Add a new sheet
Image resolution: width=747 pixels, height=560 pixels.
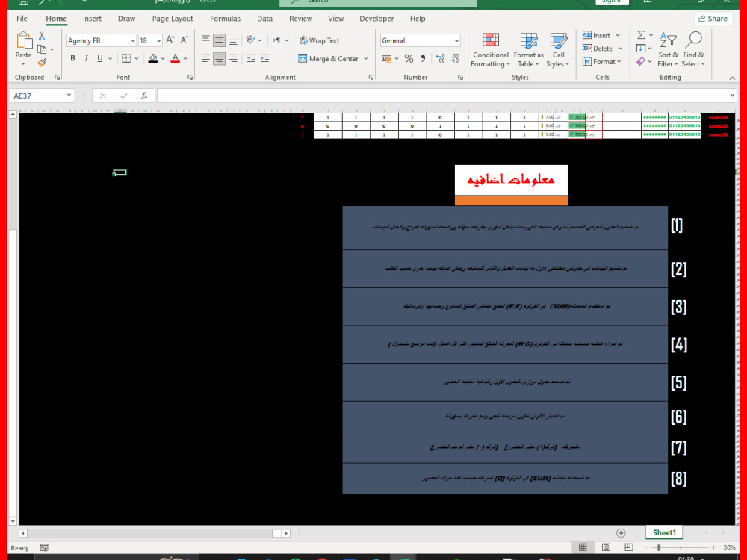(621, 533)
